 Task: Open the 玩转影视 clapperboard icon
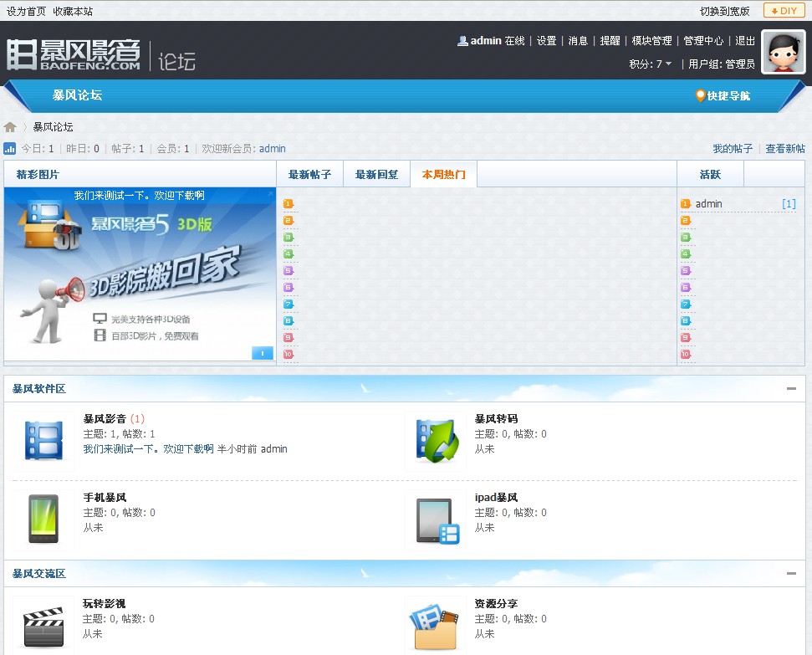[x=43, y=627]
